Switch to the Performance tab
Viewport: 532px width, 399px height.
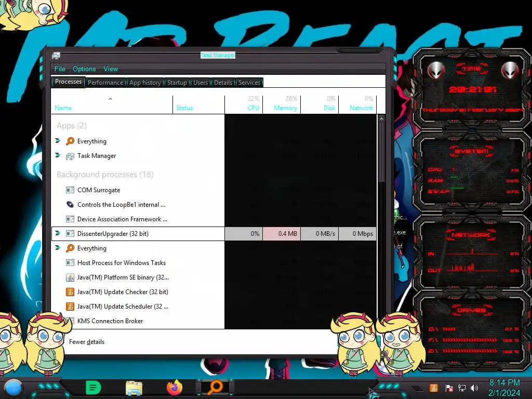pyautogui.click(x=105, y=83)
